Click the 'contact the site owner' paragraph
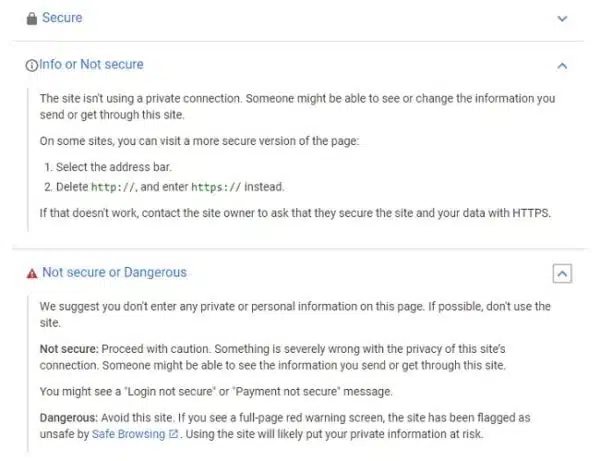600x461 pixels. pyautogui.click(x=296, y=211)
